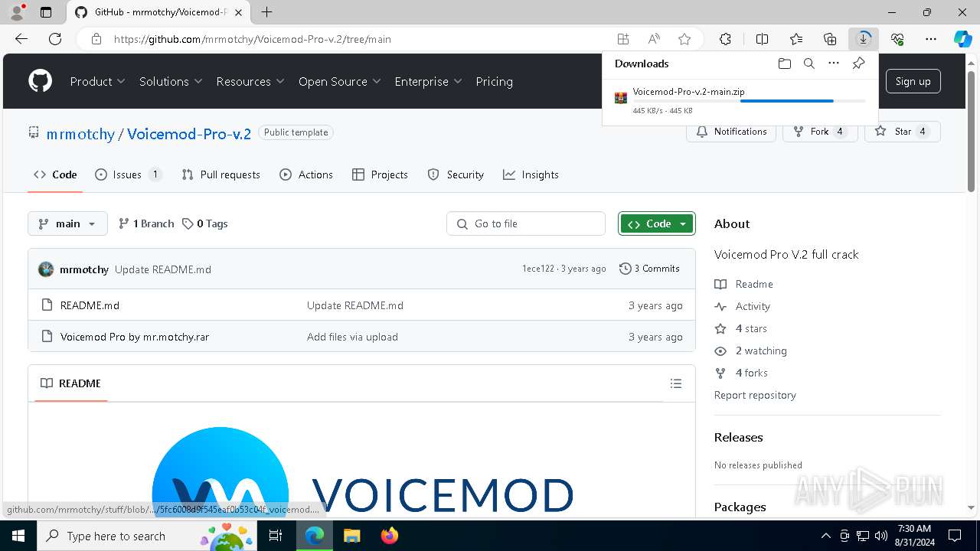The image size is (980, 551).
Task: Open Collections icon
Action: point(830,39)
